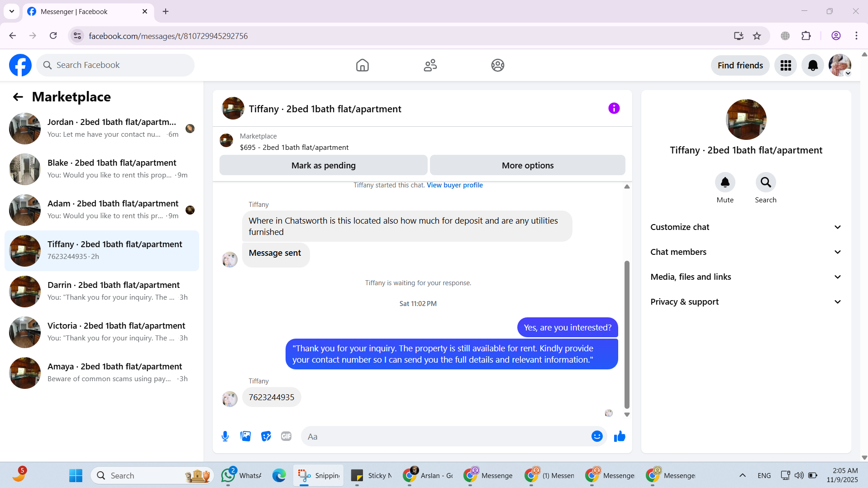Open the Groups icon in top navigation
The image size is (868, 488).
click(x=497, y=65)
